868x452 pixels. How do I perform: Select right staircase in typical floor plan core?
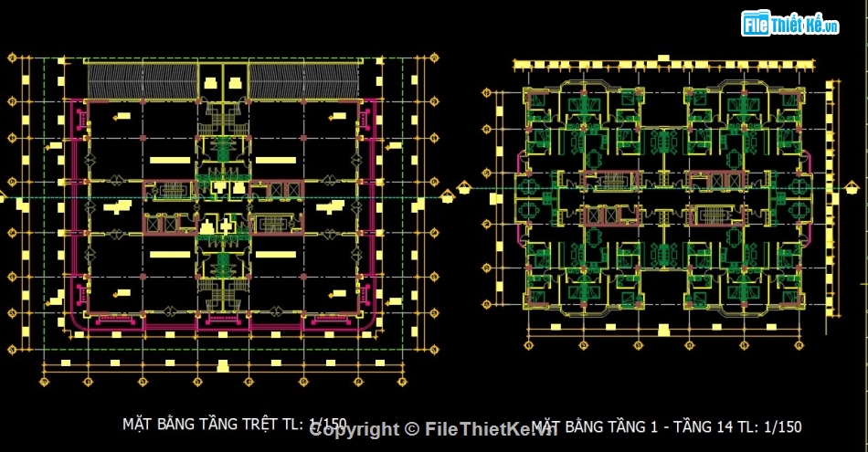(x=715, y=215)
